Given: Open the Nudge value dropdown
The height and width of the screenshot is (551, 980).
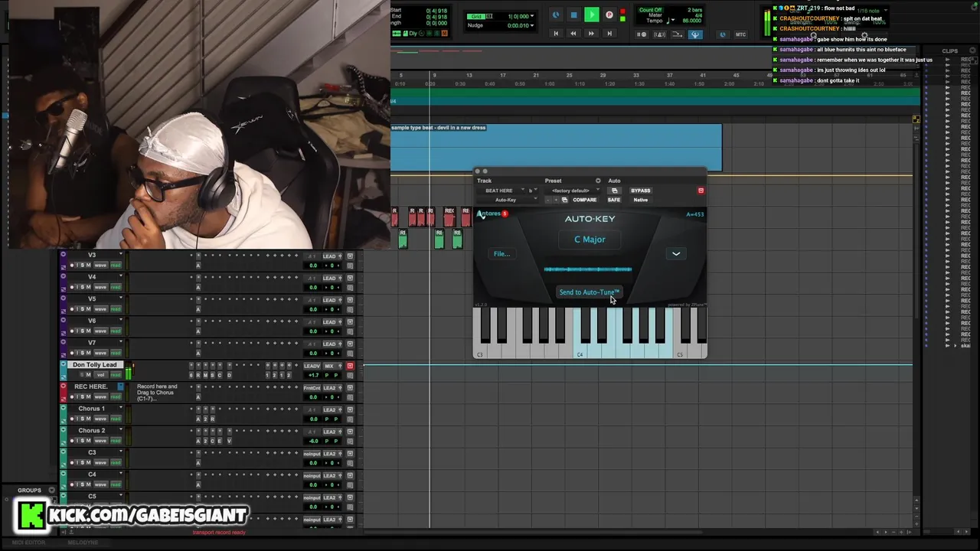Looking at the screenshot, I should click(532, 25).
